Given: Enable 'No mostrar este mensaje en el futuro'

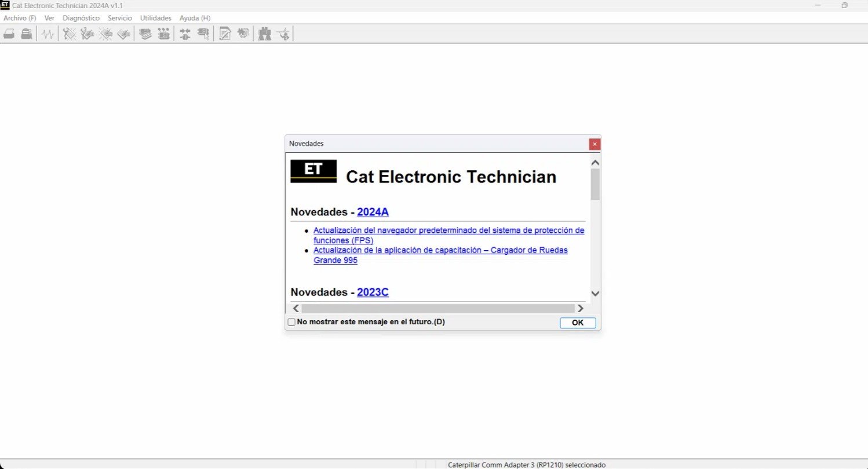Looking at the screenshot, I should click(291, 322).
